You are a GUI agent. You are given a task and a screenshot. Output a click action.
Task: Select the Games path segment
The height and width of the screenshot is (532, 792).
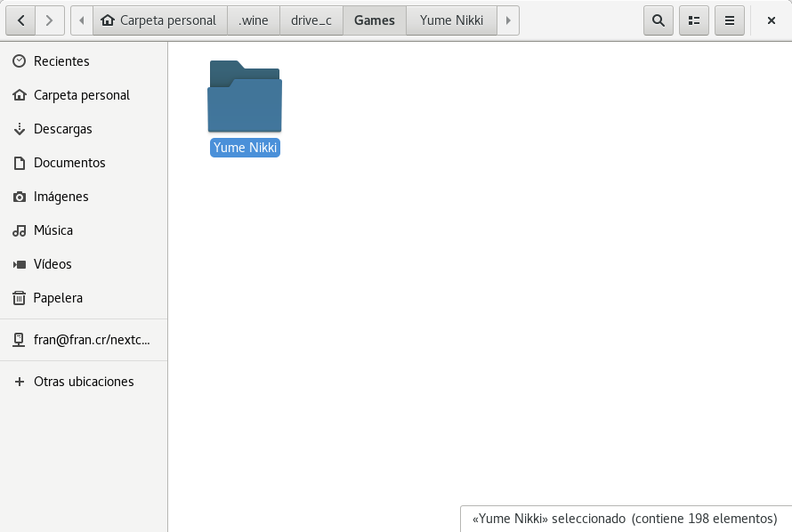375,20
